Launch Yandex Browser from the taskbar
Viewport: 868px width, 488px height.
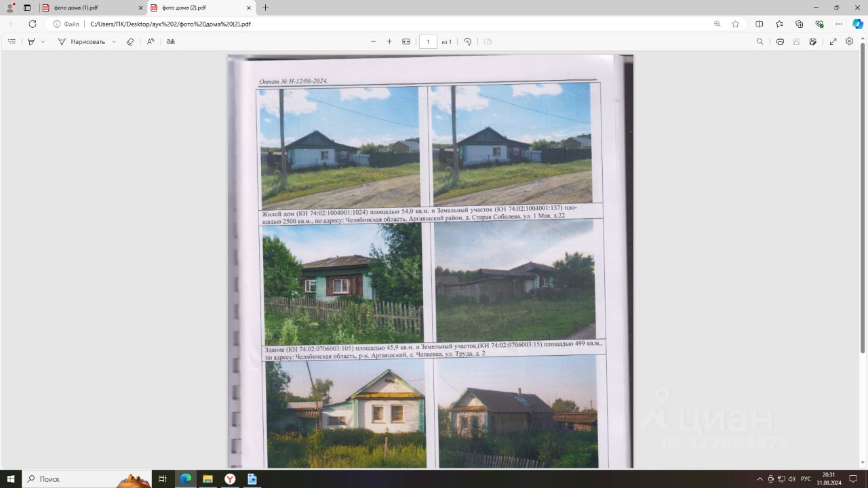[230, 479]
